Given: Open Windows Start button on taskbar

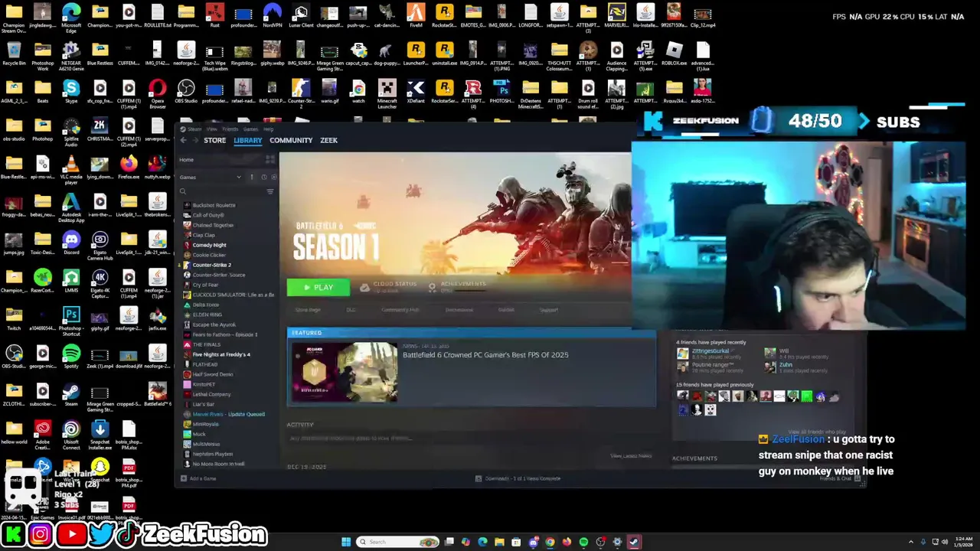Looking at the screenshot, I should pyautogui.click(x=346, y=542).
